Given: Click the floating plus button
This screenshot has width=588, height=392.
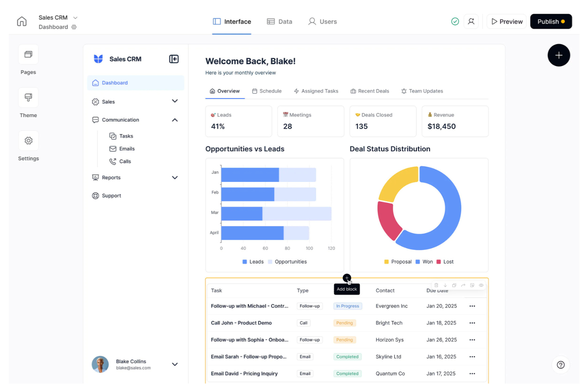Looking at the screenshot, I should 559,55.
